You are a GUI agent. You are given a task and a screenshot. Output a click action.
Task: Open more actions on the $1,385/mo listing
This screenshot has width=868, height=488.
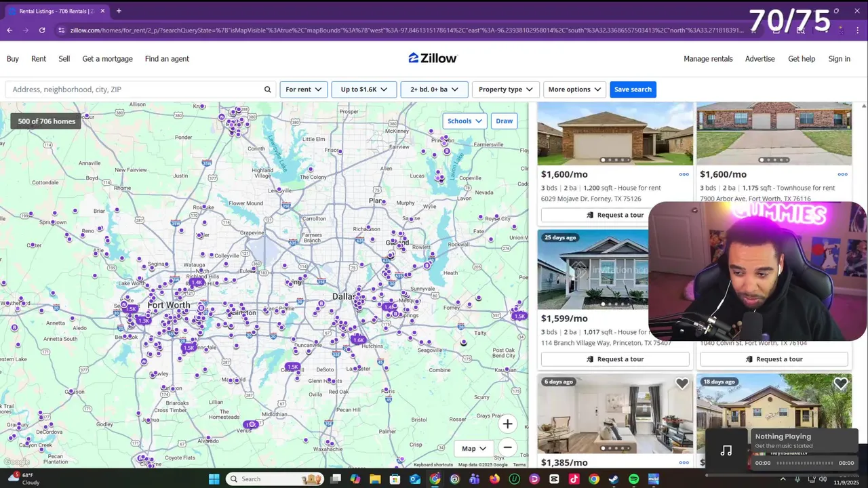[x=684, y=463]
